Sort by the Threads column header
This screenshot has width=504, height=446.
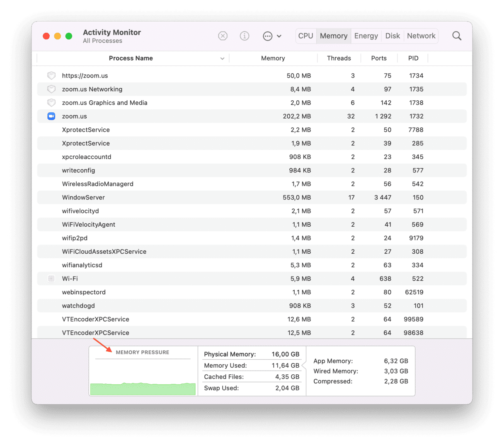339,58
